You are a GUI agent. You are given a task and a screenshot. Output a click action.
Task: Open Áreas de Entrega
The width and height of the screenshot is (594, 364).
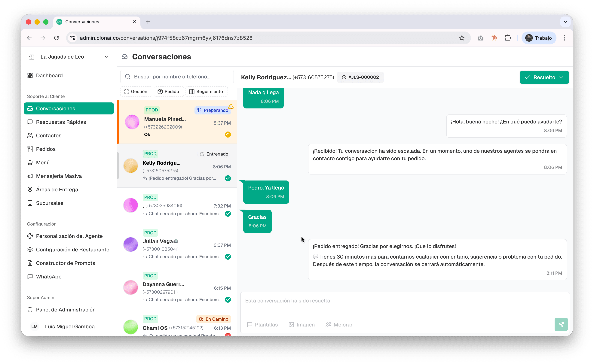point(69,189)
